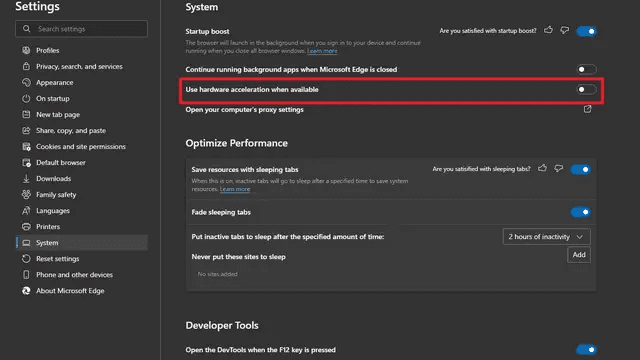Give thumbs up for sleeping tabs
Viewport: 640px width, 360px height.
click(x=542, y=168)
